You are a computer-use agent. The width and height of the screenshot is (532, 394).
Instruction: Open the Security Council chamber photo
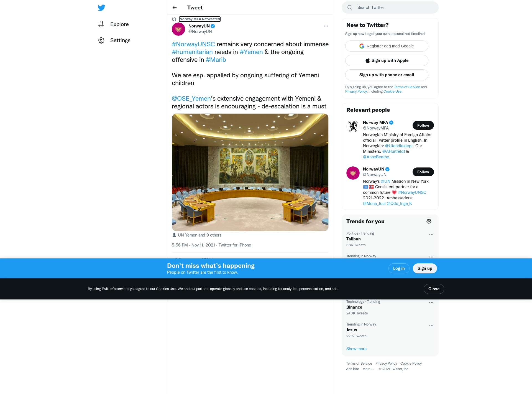[x=250, y=172]
